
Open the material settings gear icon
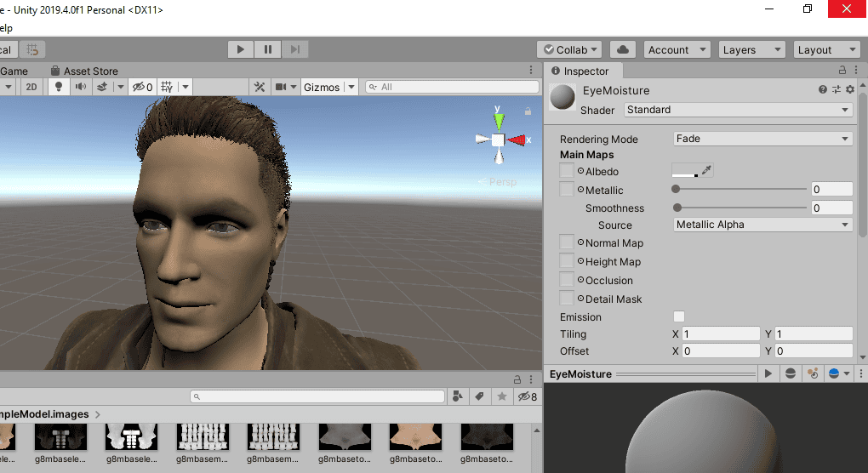849,89
